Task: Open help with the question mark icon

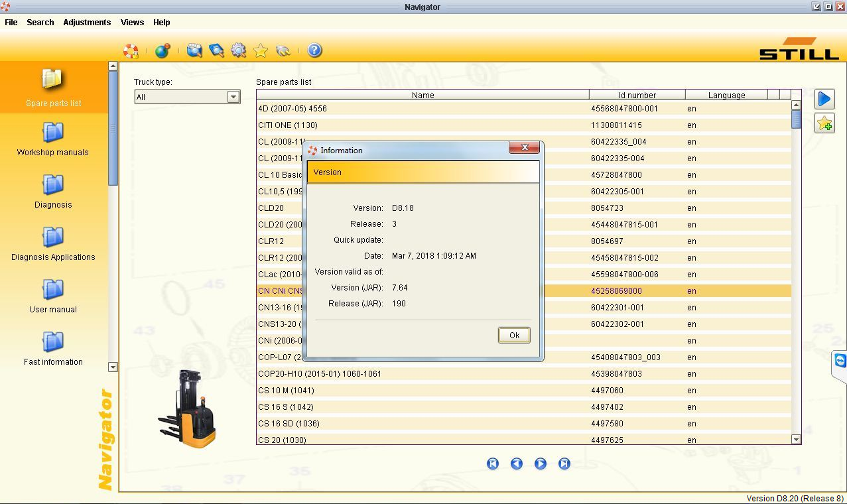Action: (314, 50)
